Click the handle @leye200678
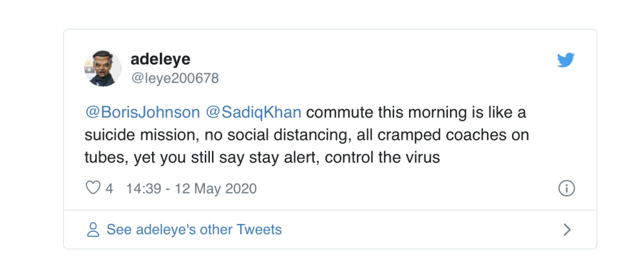 (x=175, y=79)
